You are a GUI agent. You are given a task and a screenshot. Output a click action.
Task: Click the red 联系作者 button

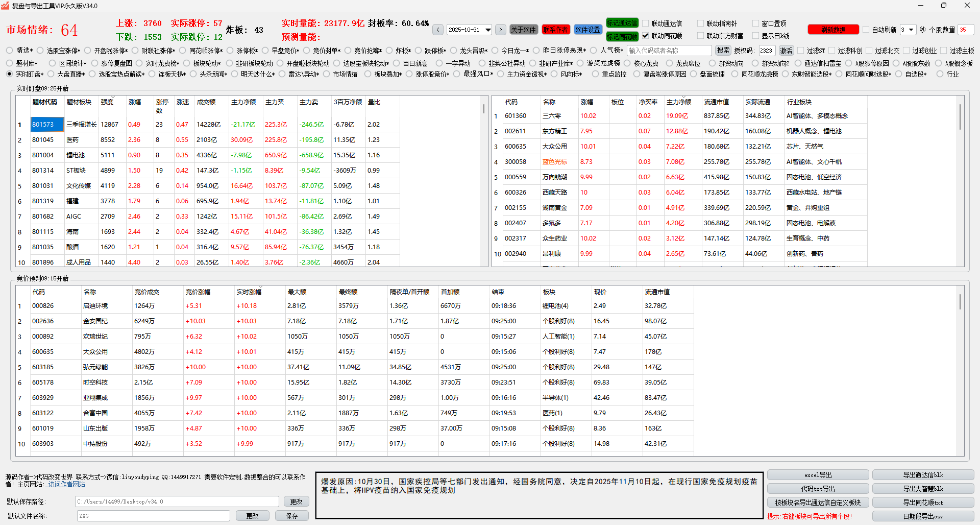click(556, 30)
